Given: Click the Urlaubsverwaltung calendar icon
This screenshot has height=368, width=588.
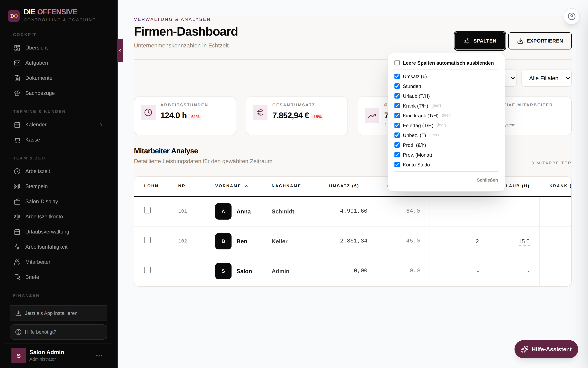Looking at the screenshot, I should tap(17, 232).
